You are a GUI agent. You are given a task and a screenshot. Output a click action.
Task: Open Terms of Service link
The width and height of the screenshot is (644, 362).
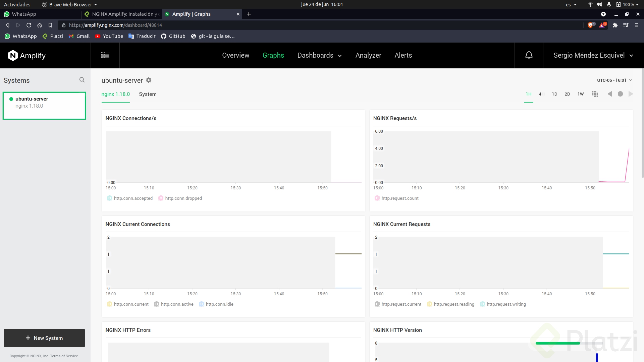pyautogui.click(x=64, y=356)
